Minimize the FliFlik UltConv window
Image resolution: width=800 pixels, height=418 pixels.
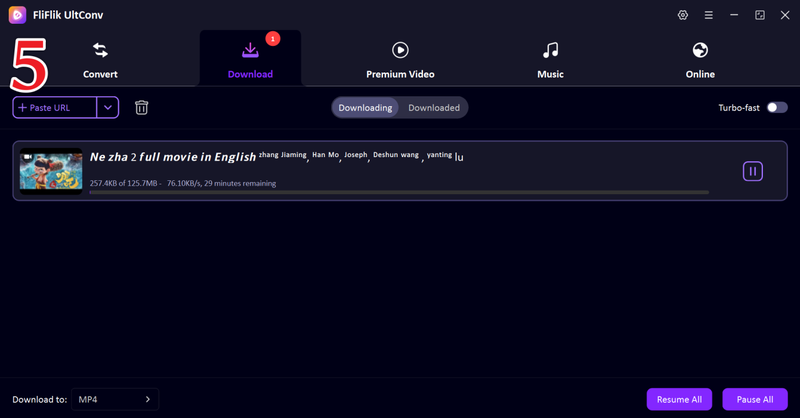[734, 15]
